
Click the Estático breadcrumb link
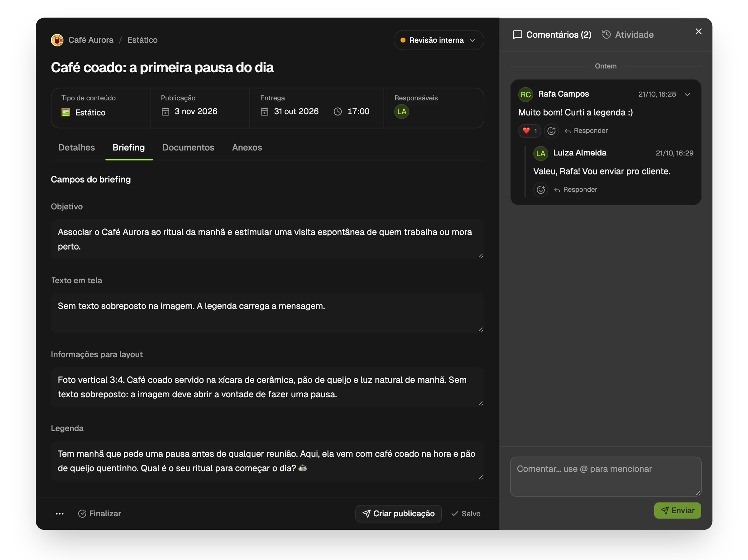tap(142, 40)
